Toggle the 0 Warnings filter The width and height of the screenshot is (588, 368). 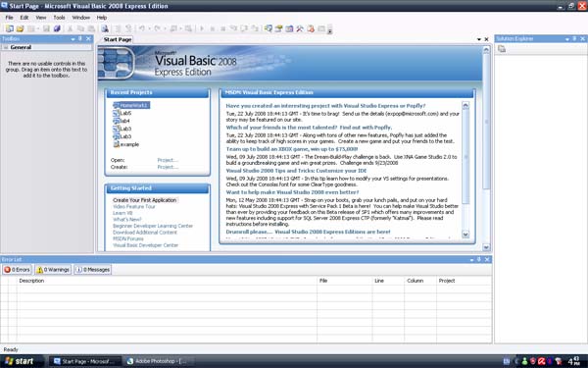pos(53,270)
